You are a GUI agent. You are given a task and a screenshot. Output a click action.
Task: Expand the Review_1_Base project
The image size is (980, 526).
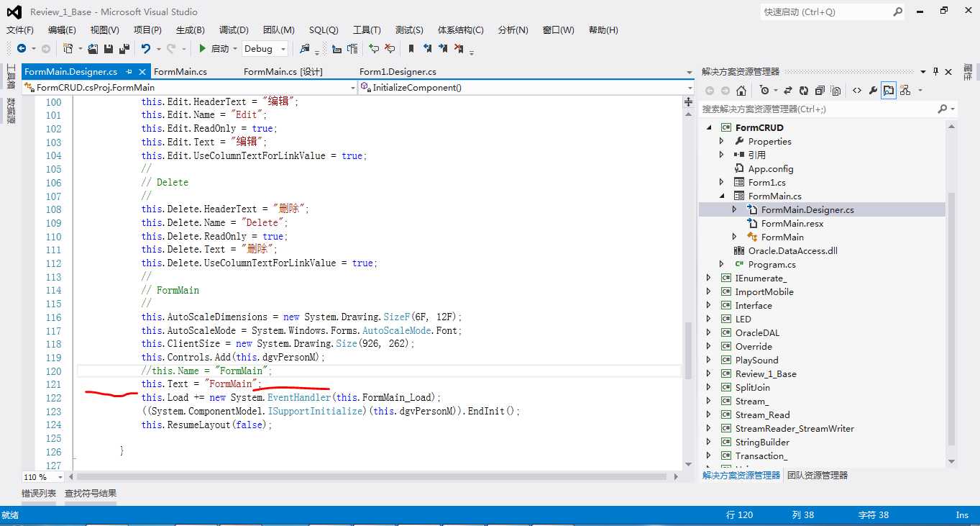pyautogui.click(x=709, y=373)
